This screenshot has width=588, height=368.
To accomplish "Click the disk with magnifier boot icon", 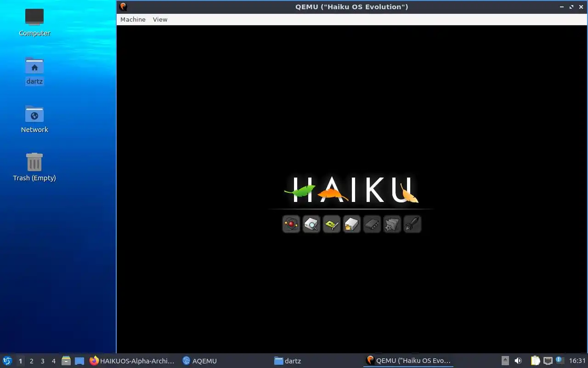I will 311,224.
